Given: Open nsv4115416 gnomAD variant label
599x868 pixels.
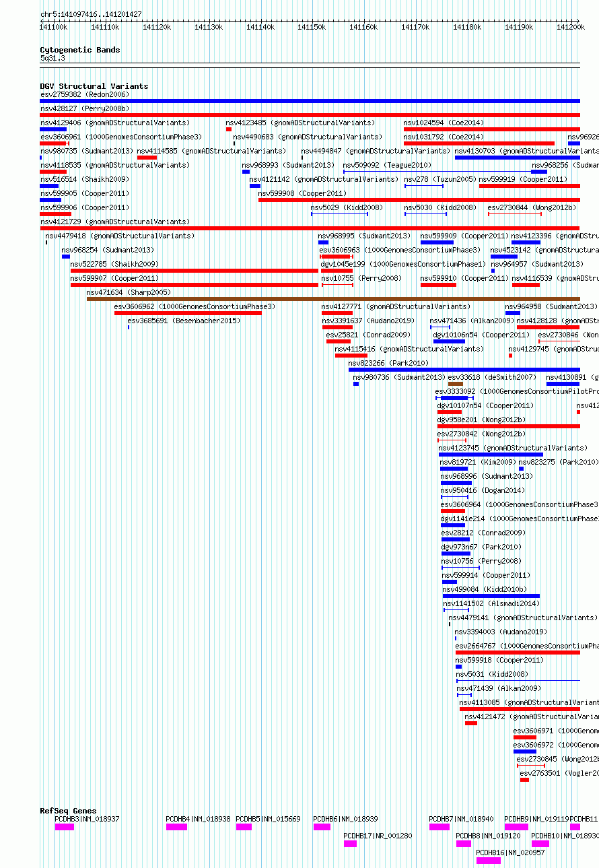Looking at the screenshot, I should coord(409,349).
